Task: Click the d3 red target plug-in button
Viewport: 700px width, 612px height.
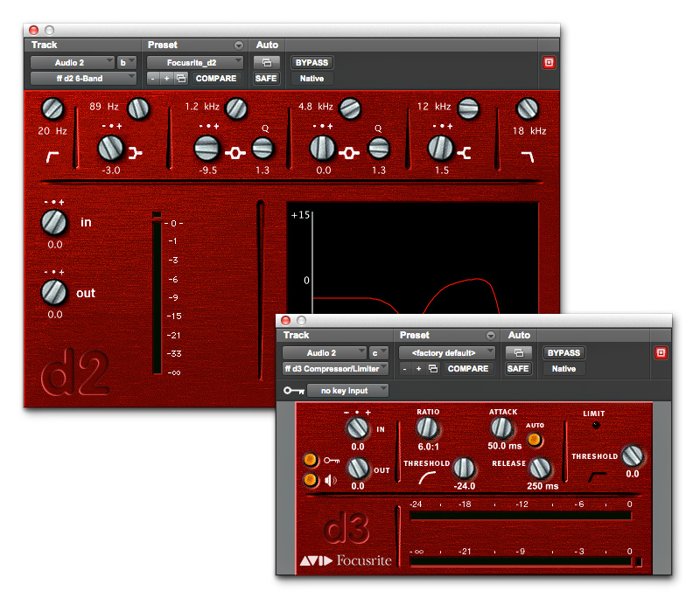Action: pyautogui.click(x=661, y=353)
